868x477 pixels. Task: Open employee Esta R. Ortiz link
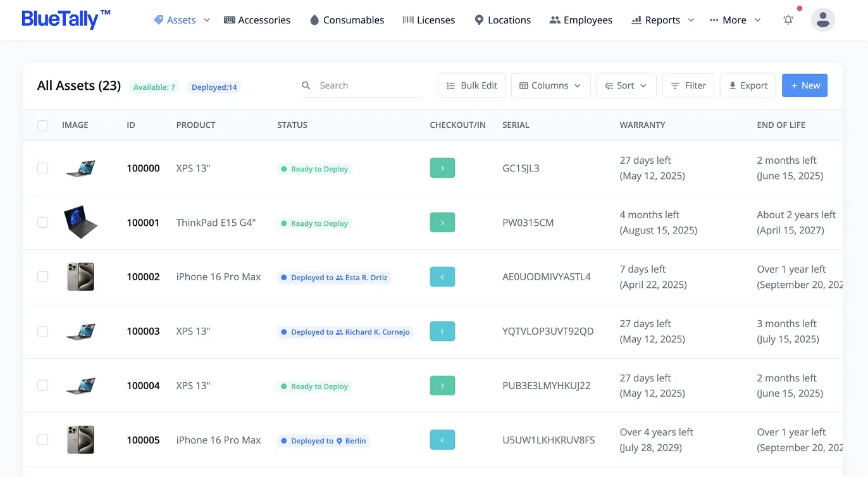[x=362, y=278]
